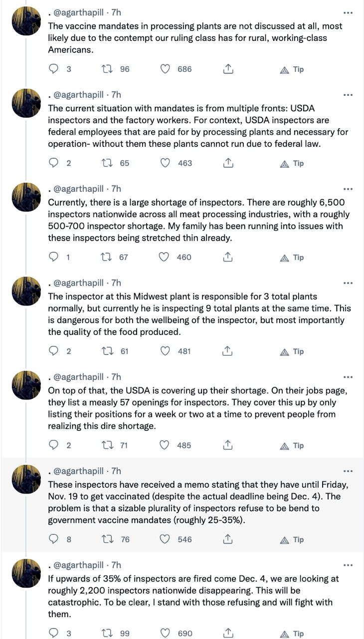Open the three-dot menu on the 500-700 shortage tweet
The height and width of the screenshot is (639, 364).
(348, 189)
